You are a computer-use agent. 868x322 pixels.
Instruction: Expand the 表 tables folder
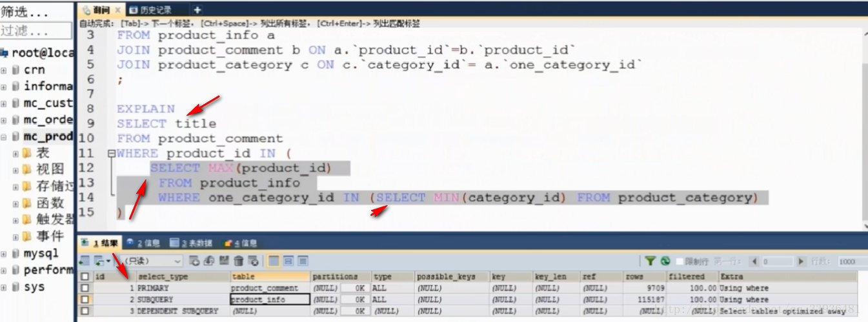(15, 154)
